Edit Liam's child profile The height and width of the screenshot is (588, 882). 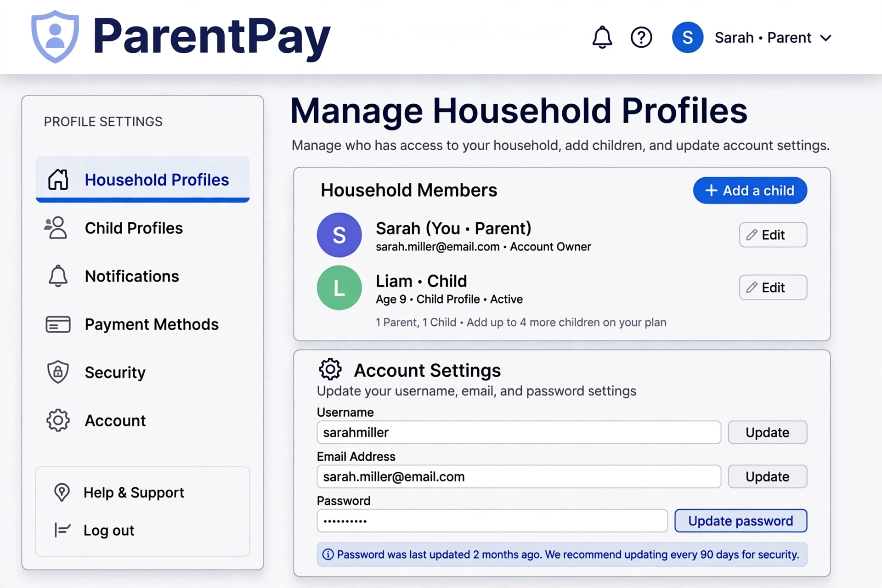(x=773, y=288)
